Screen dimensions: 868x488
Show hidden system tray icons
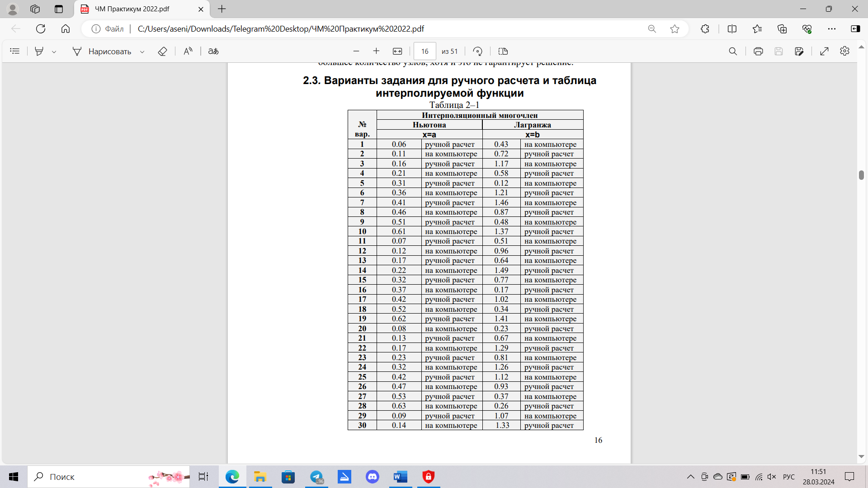tap(690, 477)
